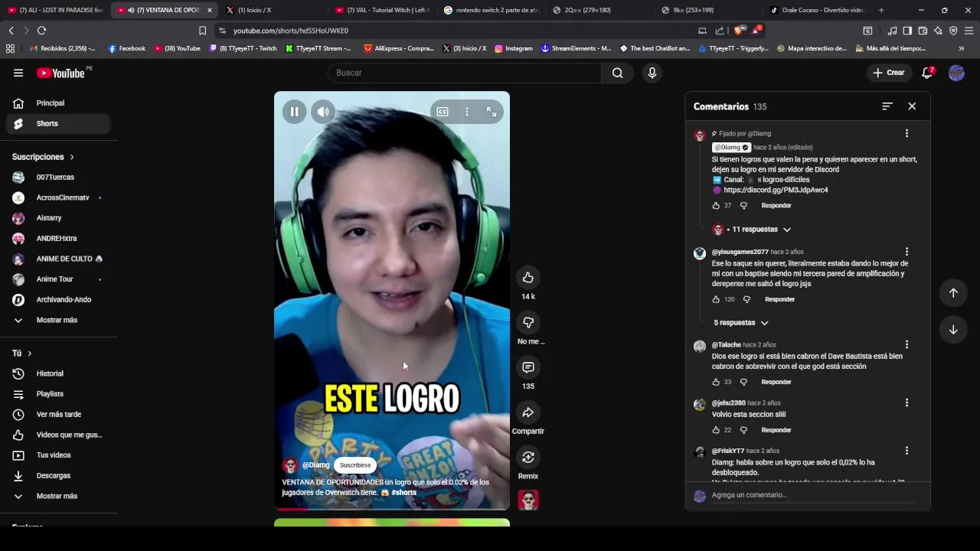Open the comments sort order menu

[887, 106]
